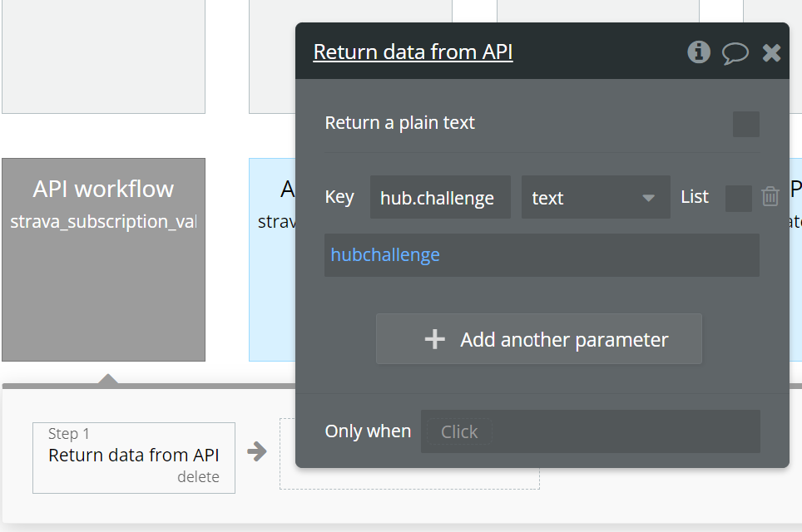802x532 pixels.
Task: Select the card above the strava_subscription_val workflow
Action: [103, 57]
